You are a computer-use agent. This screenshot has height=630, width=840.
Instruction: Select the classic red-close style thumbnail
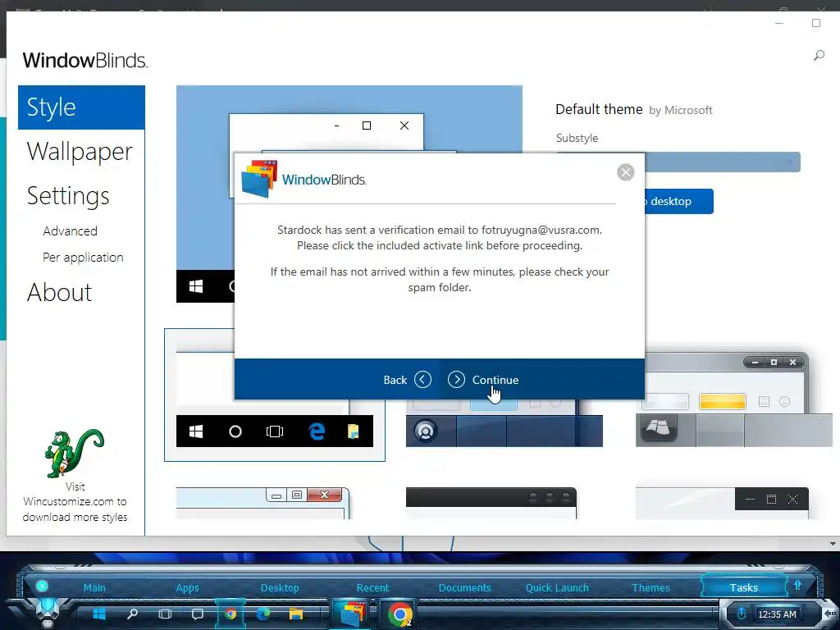point(262,503)
